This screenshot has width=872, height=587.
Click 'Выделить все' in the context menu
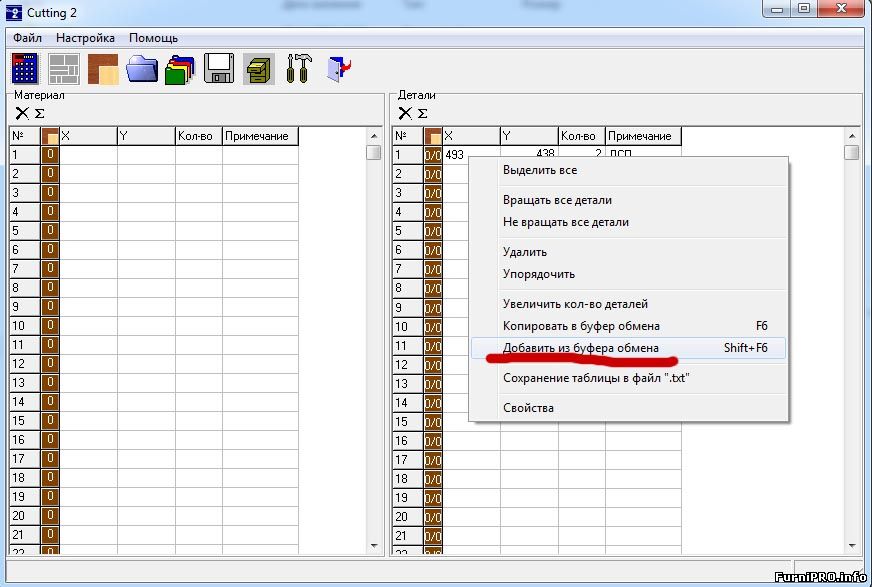pos(539,171)
